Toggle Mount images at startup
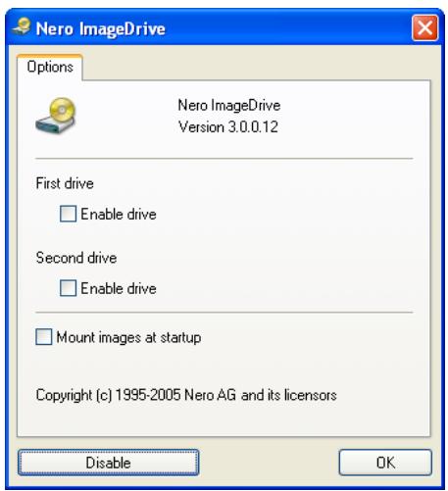This screenshot has width=448, height=491. tap(44, 337)
